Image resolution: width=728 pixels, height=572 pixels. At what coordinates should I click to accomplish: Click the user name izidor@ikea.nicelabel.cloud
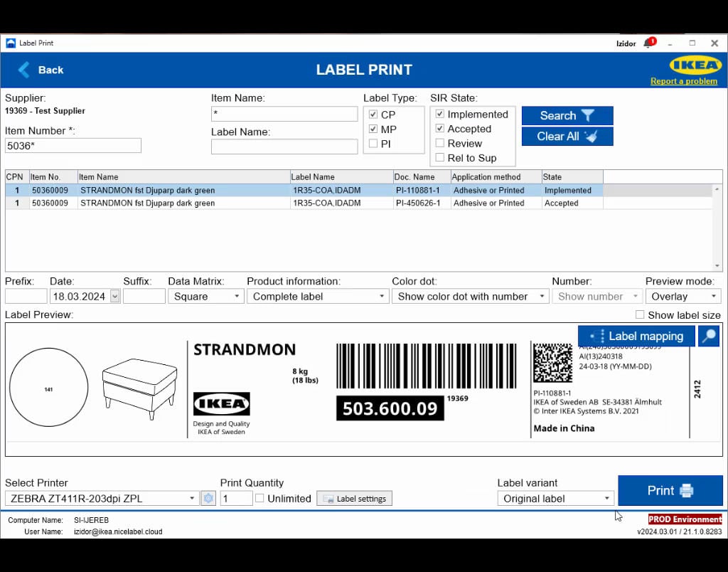[118, 531]
